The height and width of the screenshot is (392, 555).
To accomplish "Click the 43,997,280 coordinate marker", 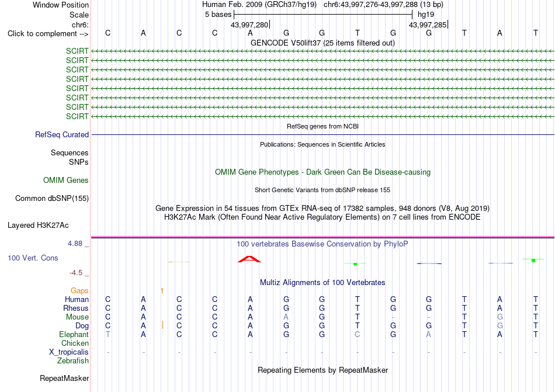I will pyautogui.click(x=249, y=25).
